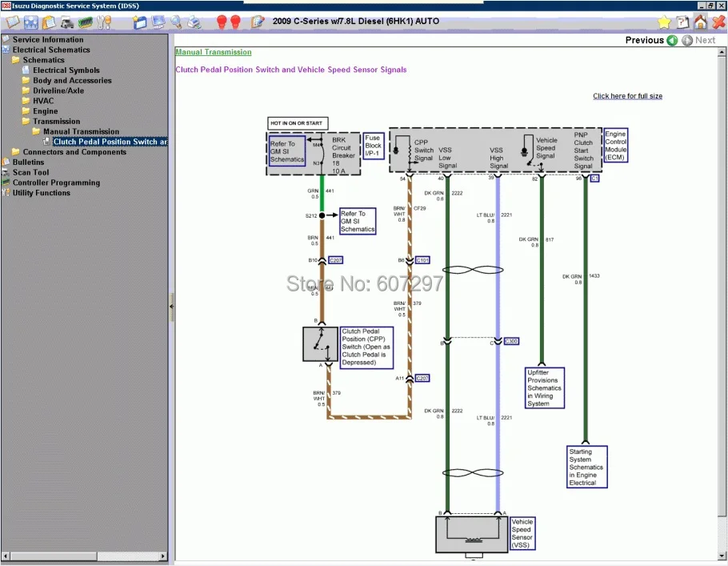Image resolution: width=728 pixels, height=566 pixels.
Task: Expand the Driveline/Axle folder
Action: click(58, 90)
